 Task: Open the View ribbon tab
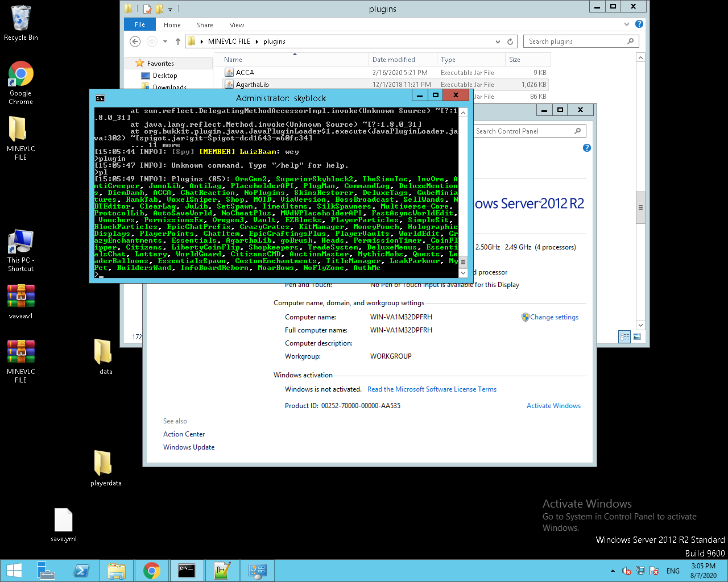(237, 25)
